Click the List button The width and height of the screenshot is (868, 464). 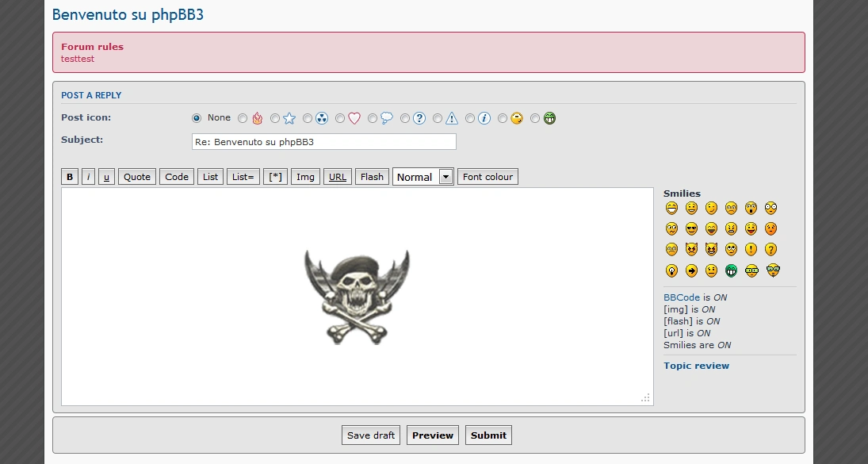[x=210, y=177]
